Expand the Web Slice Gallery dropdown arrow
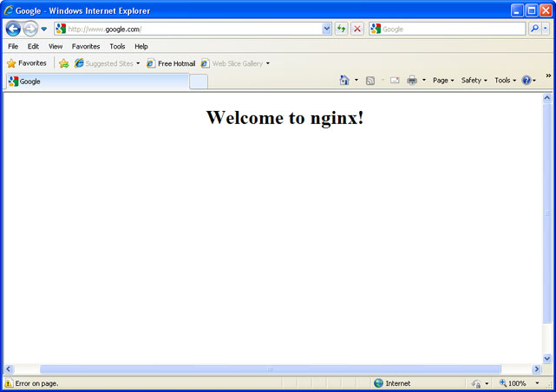The height and width of the screenshot is (392, 556). pyautogui.click(x=268, y=63)
